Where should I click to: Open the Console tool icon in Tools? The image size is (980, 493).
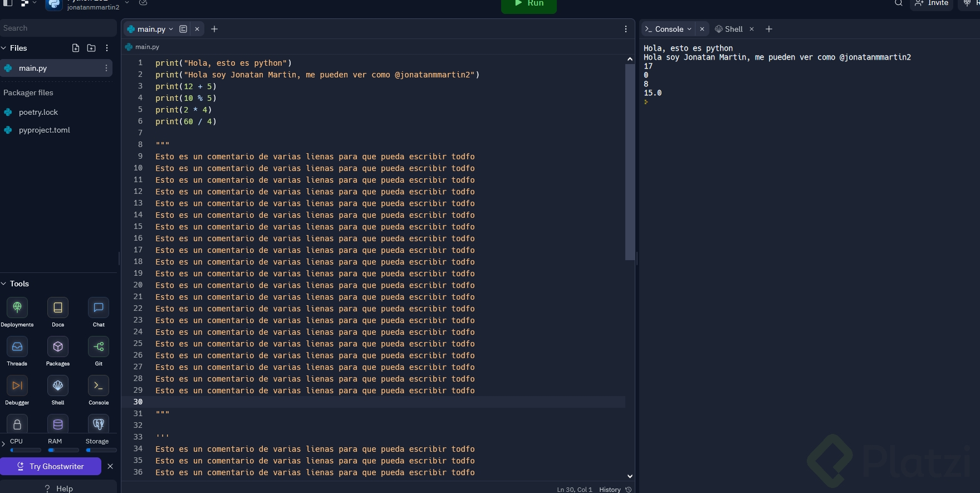pos(99,385)
